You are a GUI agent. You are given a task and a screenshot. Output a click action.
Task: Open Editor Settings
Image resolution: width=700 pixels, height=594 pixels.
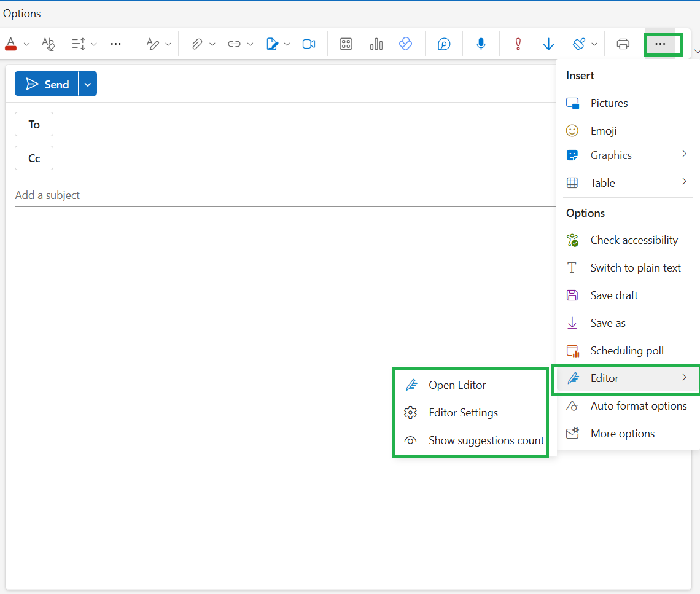tap(470, 413)
